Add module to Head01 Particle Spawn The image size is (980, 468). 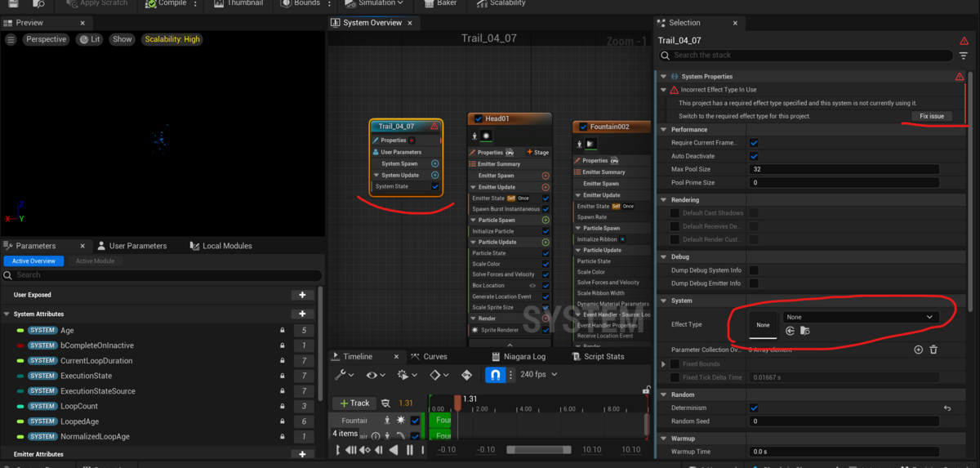click(546, 220)
